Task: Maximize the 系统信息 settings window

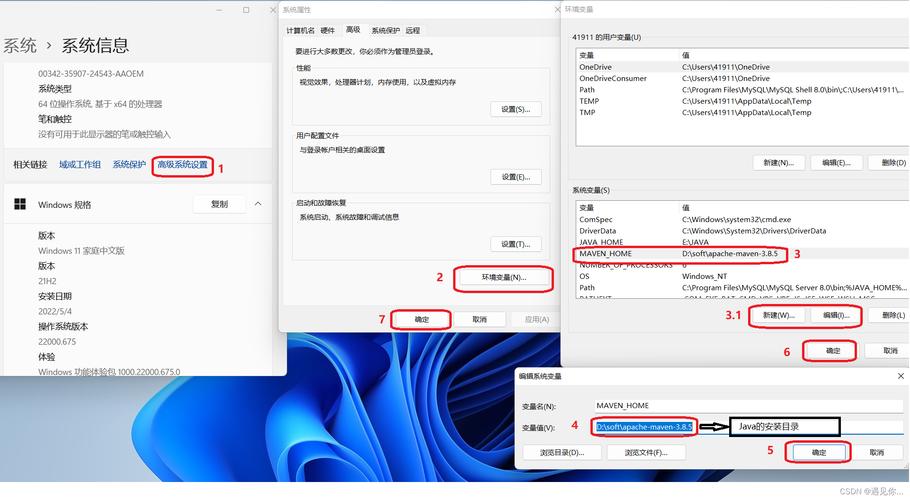Action: tap(246, 10)
